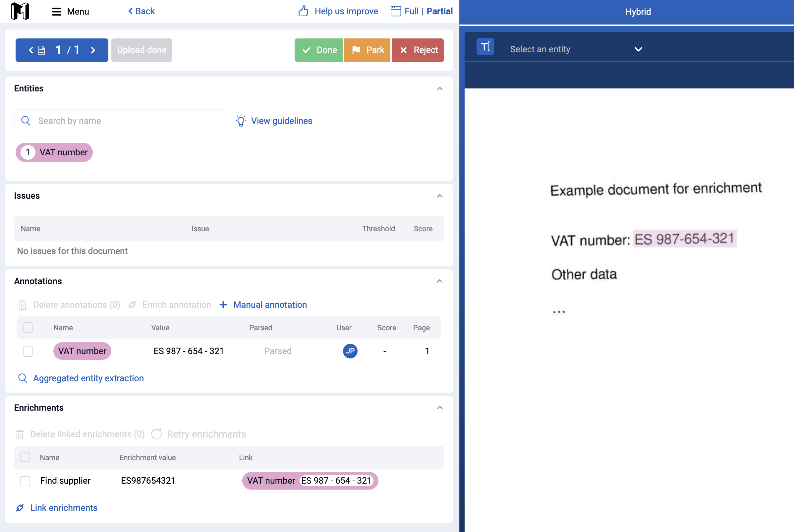Go to next document page arrow
The height and width of the screenshot is (532, 794).
(93, 50)
